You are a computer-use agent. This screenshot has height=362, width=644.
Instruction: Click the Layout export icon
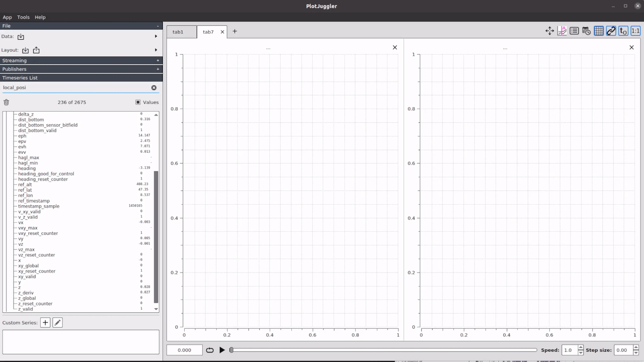click(35, 50)
